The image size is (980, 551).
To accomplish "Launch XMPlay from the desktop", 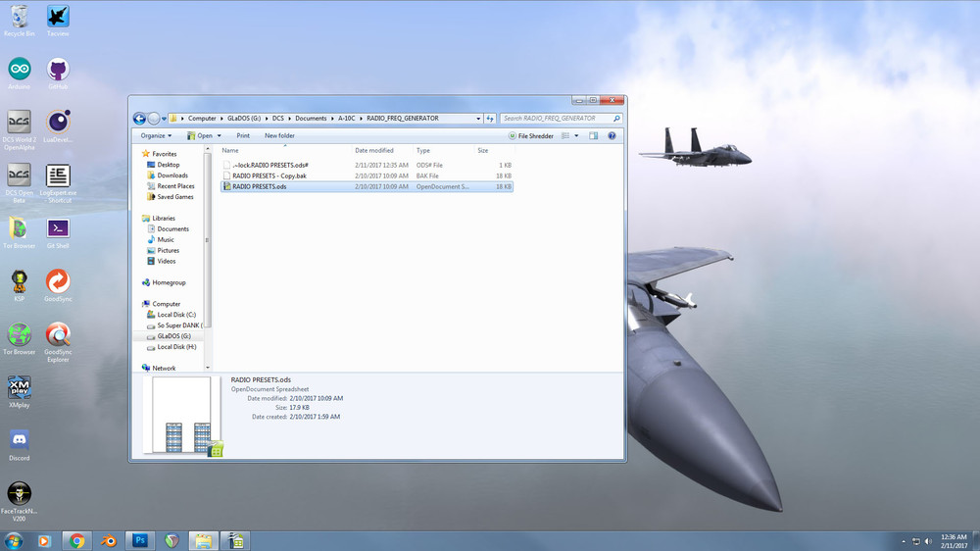I will [20, 391].
